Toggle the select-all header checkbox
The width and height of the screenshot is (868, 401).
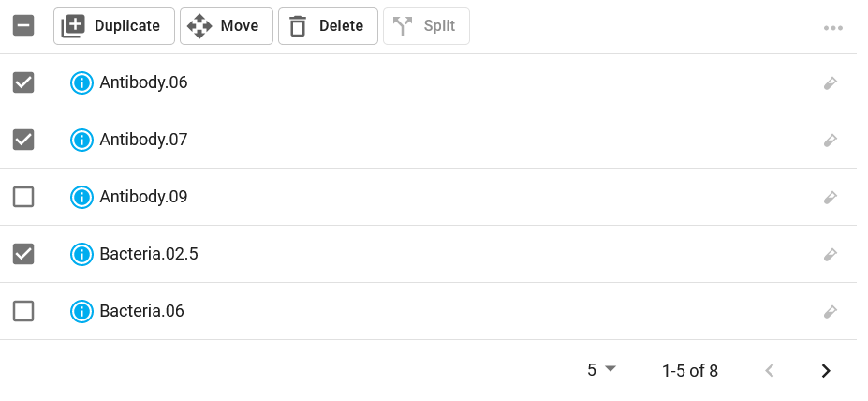coord(23,25)
